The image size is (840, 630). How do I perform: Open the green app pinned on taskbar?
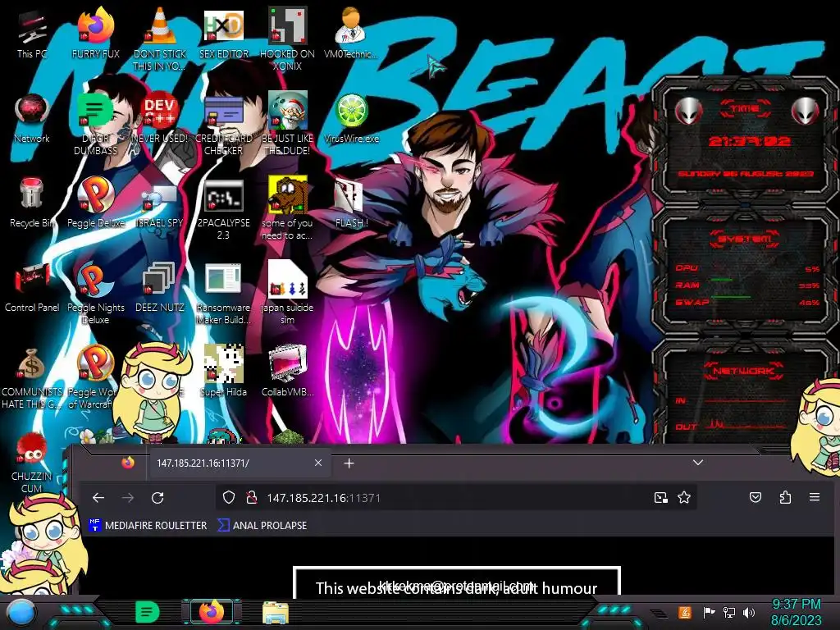(148, 612)
